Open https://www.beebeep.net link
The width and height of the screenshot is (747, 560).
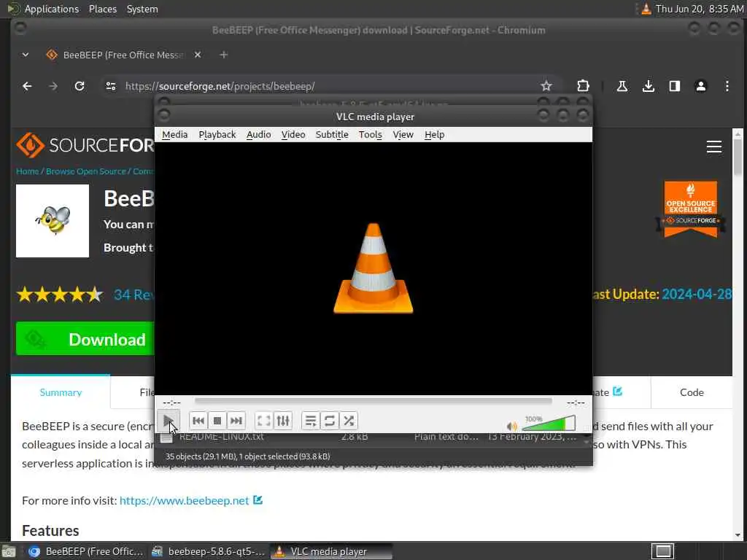[x=185, y=500]
